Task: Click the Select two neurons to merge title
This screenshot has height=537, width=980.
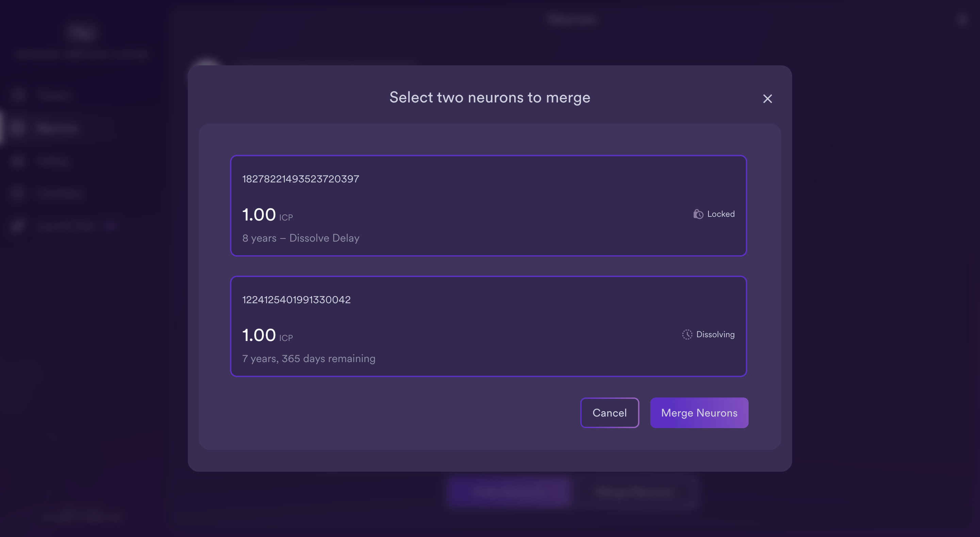Action: point(490,97)
